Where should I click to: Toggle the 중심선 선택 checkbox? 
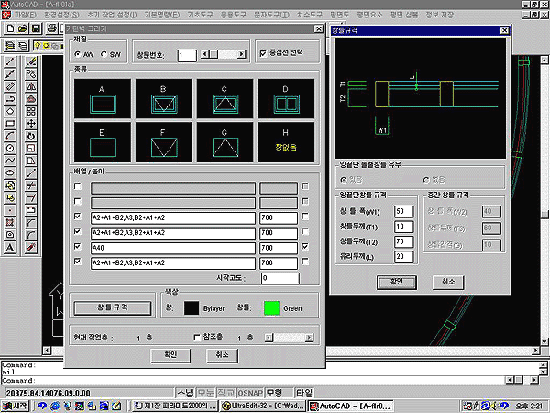pos(263,53)
